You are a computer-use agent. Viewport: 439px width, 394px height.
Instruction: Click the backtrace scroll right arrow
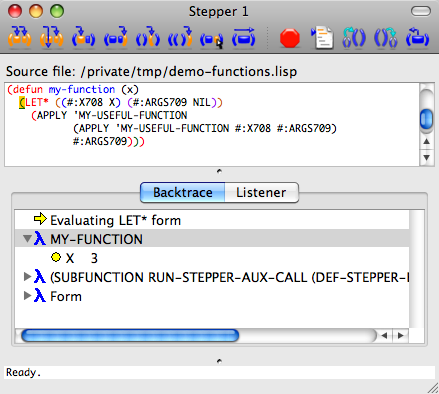(x=400, y=335)
